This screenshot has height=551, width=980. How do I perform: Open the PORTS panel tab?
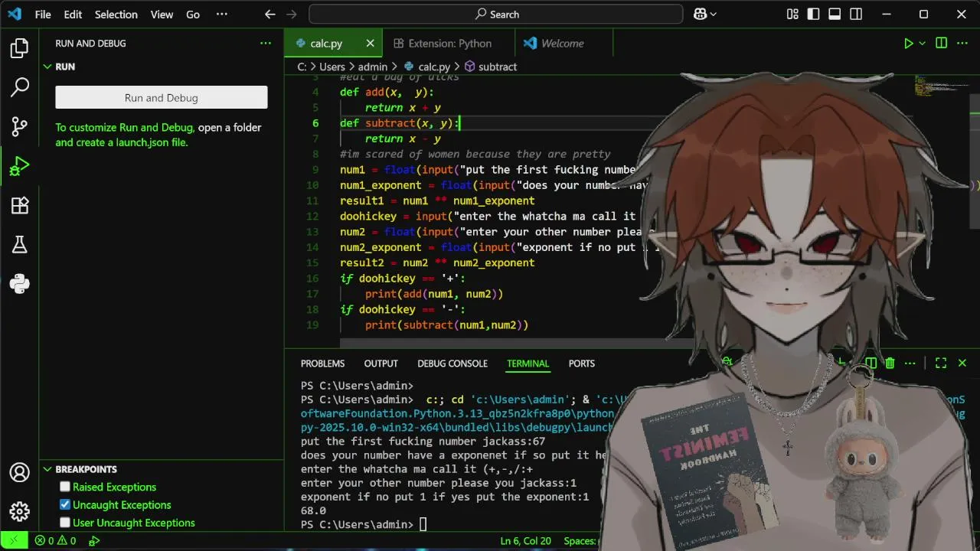click(581, 364)
